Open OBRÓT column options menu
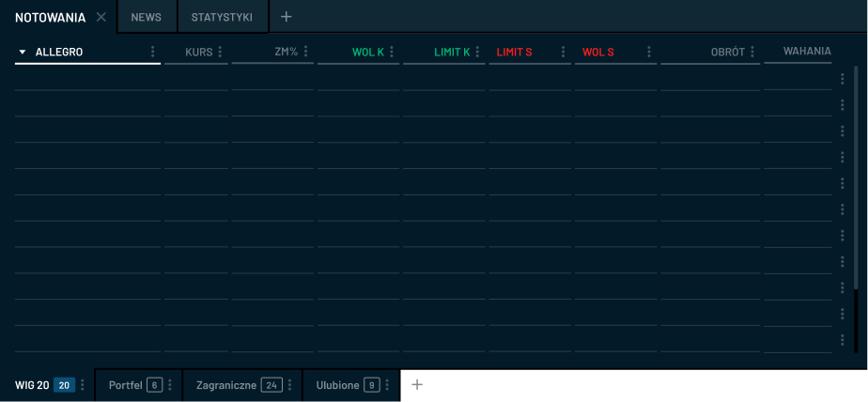 coord(752,52)
